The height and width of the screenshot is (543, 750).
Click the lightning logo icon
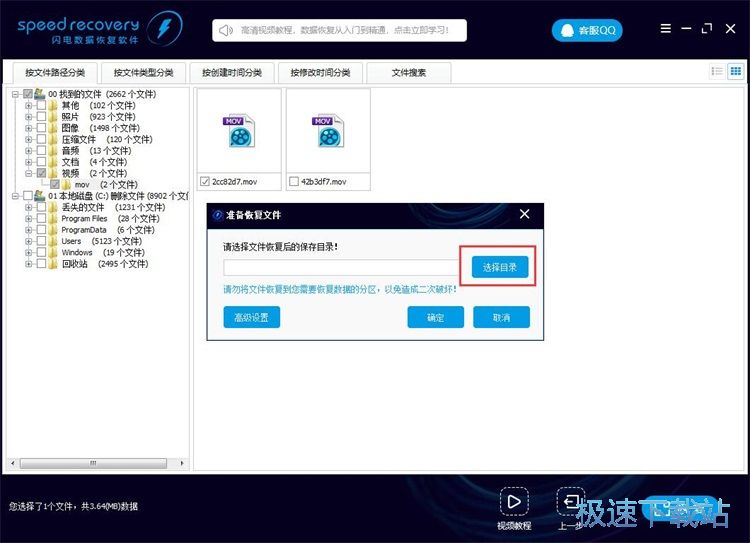[x=165, y=28]
